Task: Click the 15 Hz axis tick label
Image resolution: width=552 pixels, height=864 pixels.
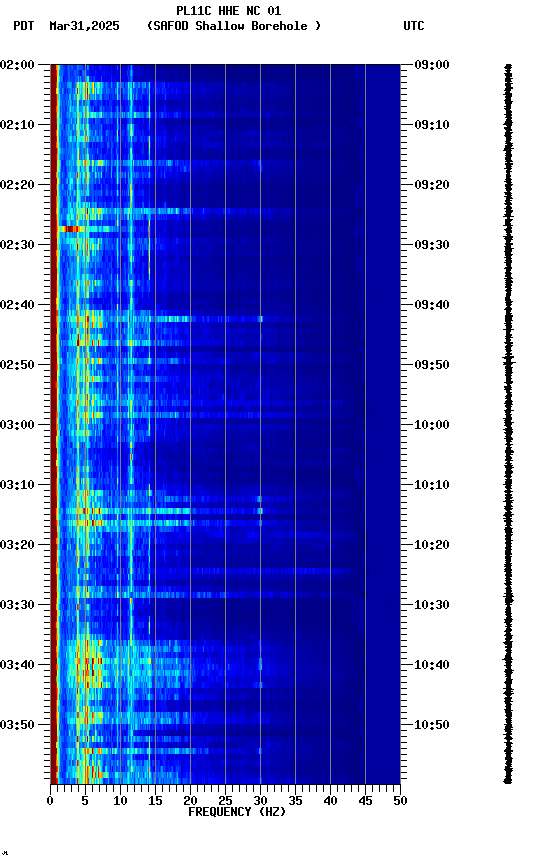Action: point(155,801)
